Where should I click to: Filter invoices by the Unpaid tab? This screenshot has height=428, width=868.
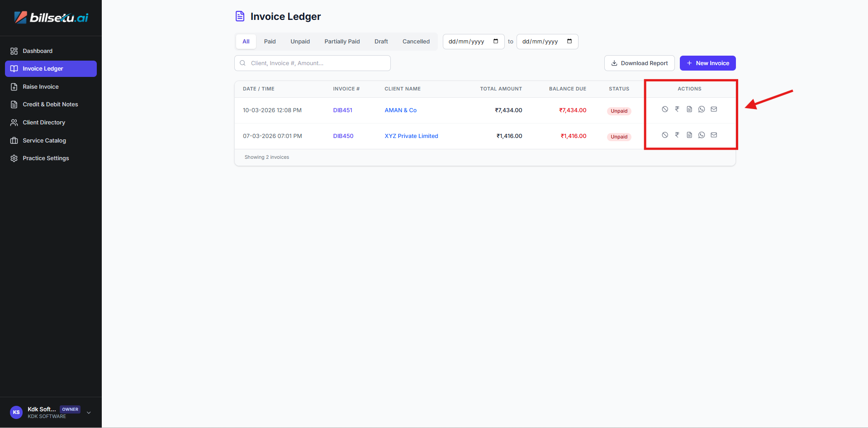[300, 42]
